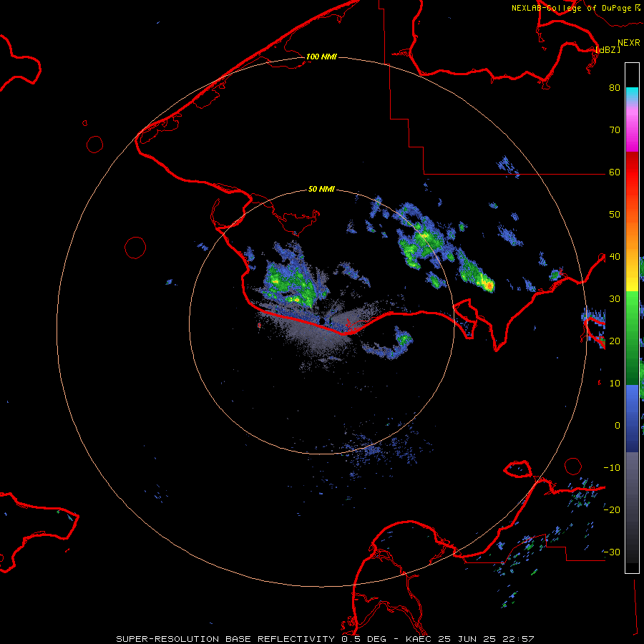The height and width of the screenshot is (644, 644).
Task: Click the 10 value on the dBZ scale
Action: click(x=615, y=384)
